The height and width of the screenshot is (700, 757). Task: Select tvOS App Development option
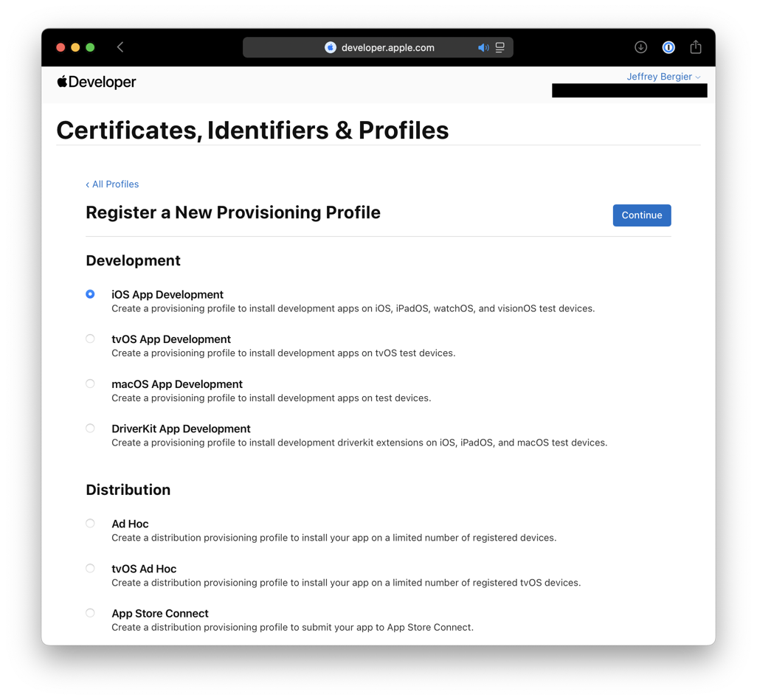click(90, 339)
